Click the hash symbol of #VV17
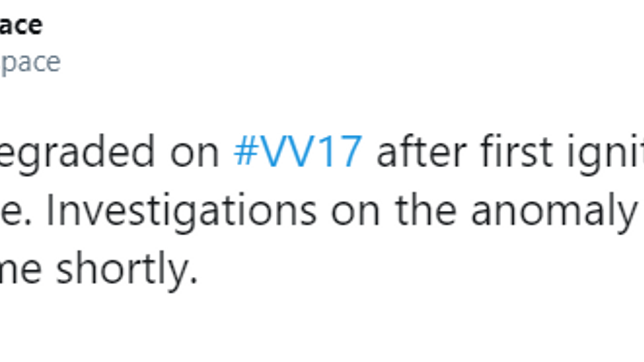The width and height of the screenshot is (644, 362). click(246, 152)
